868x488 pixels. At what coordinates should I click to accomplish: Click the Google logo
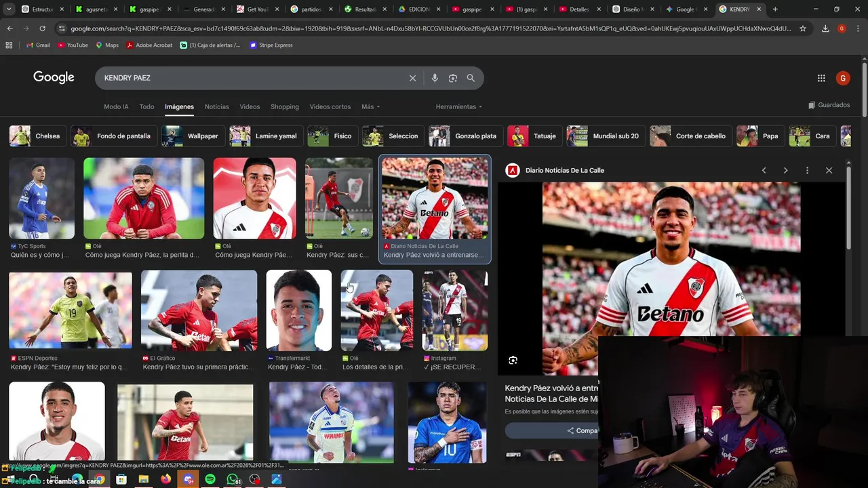(x=54, y=77)
